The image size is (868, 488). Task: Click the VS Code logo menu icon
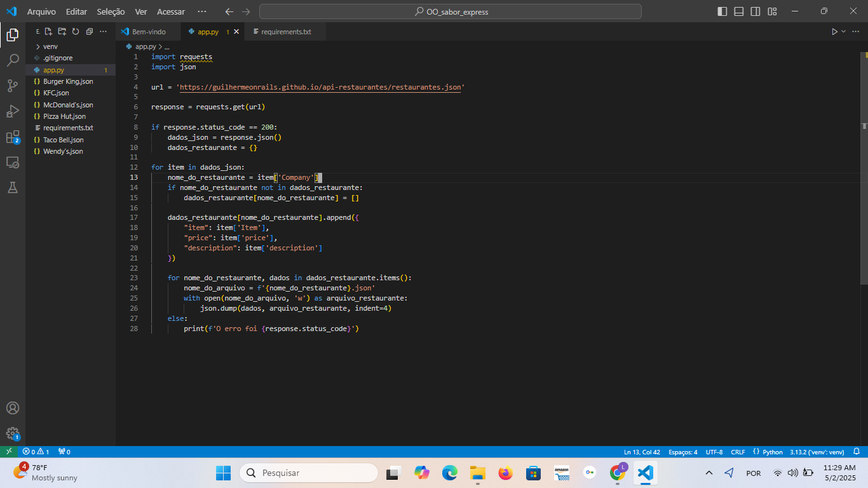click(x=11, y=11)
